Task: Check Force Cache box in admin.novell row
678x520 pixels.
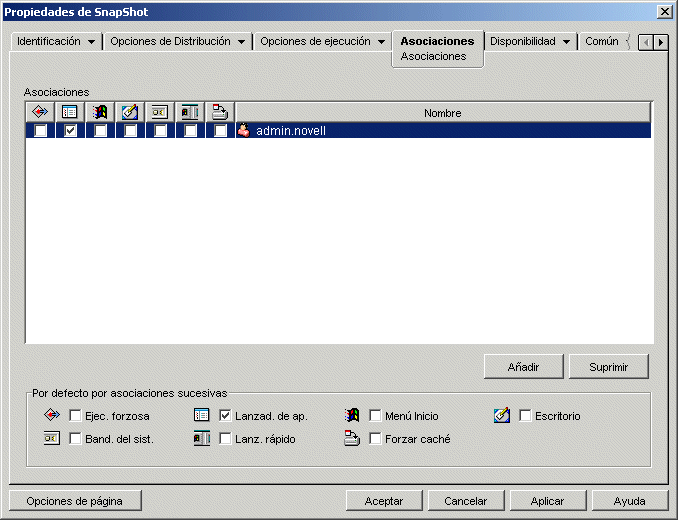Action: point(221,131)
